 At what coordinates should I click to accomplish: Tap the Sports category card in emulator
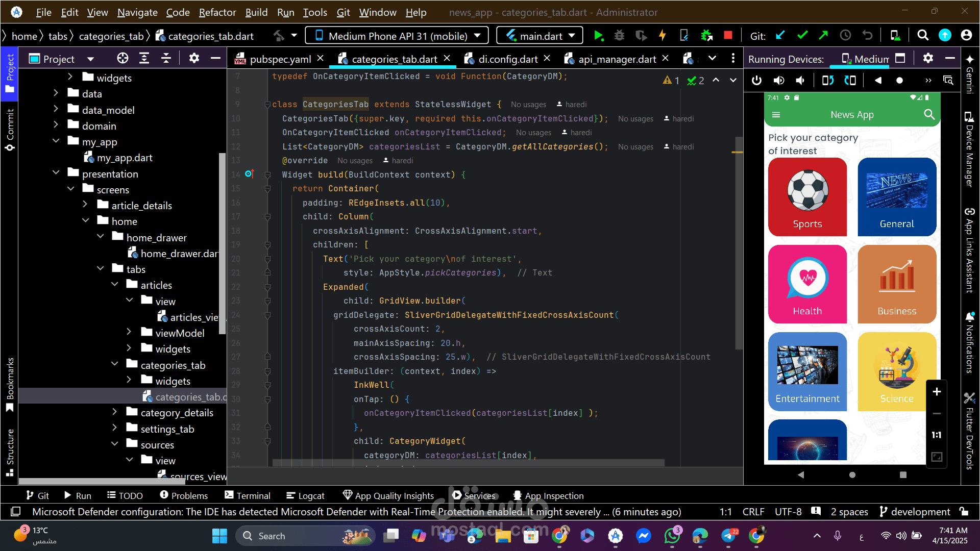(807, 197)
